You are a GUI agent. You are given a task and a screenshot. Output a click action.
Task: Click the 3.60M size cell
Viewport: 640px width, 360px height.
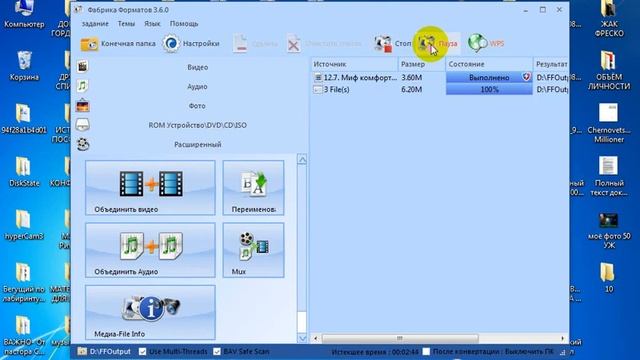click(411, 77)
